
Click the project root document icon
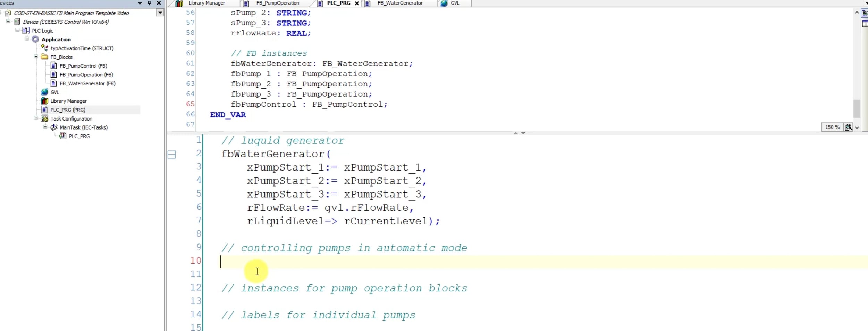(x=8, y=13)
